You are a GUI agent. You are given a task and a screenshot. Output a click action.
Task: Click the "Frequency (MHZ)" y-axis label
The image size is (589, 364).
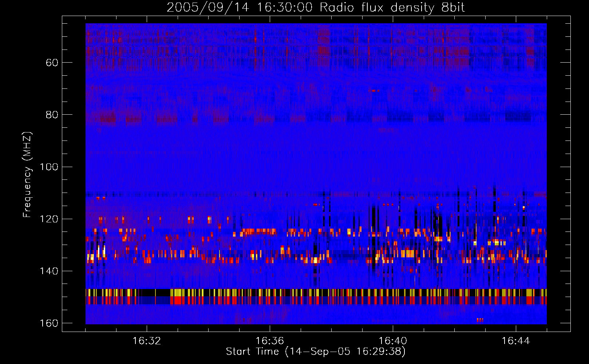27,175
